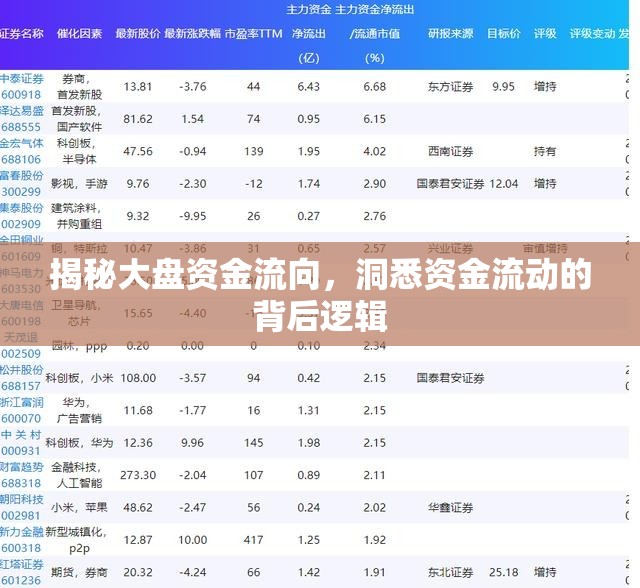Click the 证券名称 column header
This screenshot has width=640, height=588.
(21, 33)
